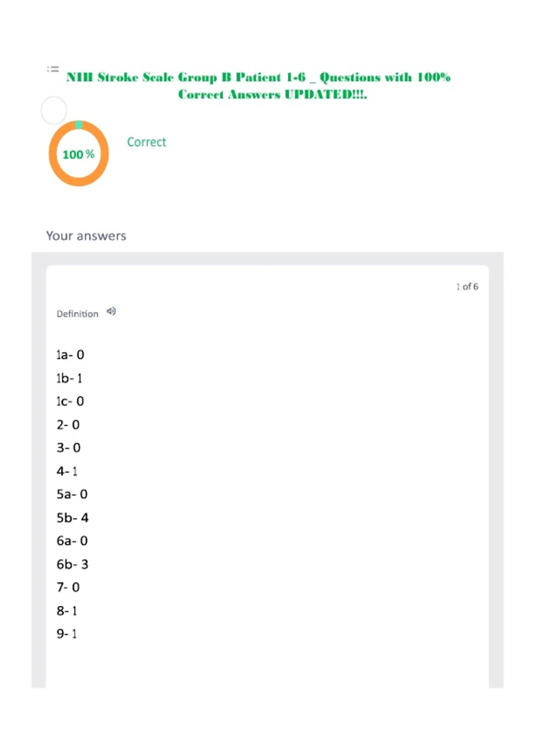This screenshot has height=756, width=534.
Task: Select the answer line 8- 1
Action: 67,611
